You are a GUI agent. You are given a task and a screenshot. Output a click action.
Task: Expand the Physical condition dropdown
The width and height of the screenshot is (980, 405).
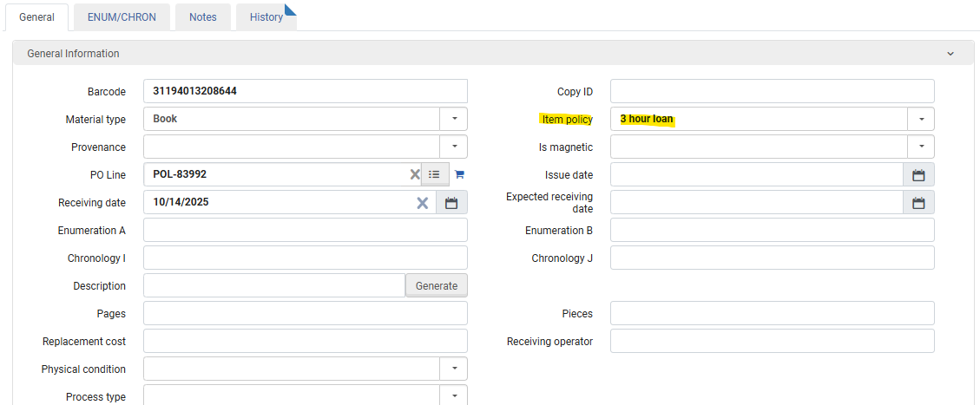453,369
